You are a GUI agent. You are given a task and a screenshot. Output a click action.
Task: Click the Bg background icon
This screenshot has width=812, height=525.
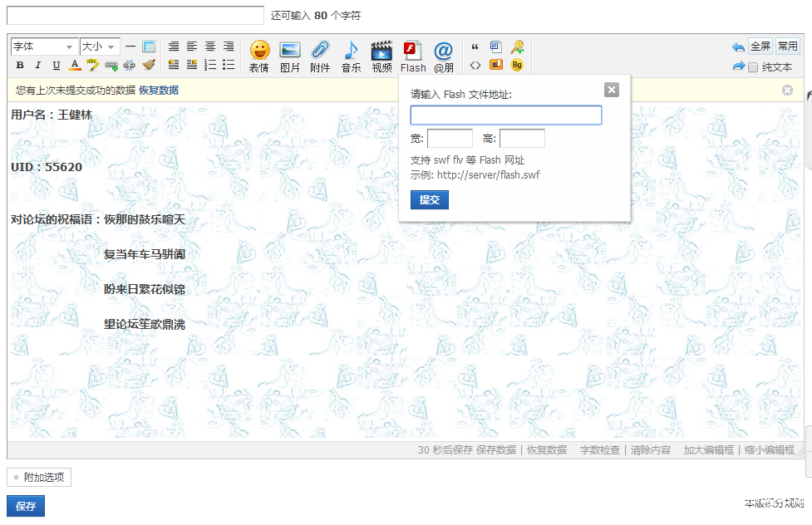pyautogui.click(x=517, y=65)
